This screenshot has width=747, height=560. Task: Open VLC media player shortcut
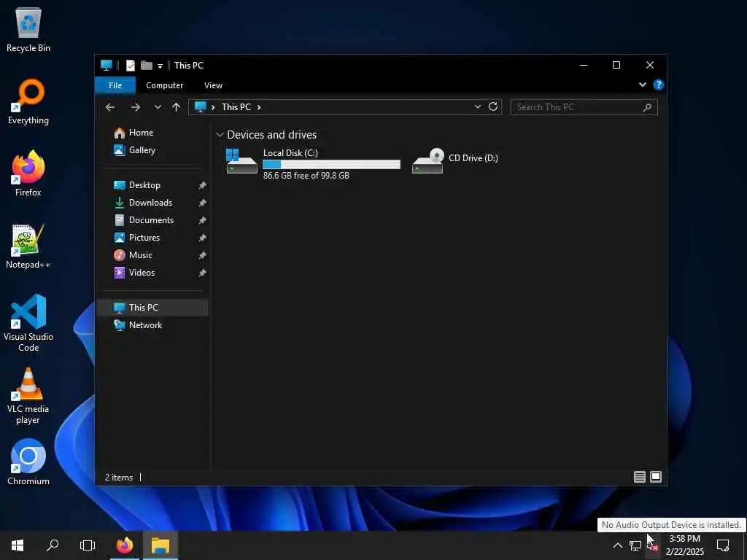[28, 395]
